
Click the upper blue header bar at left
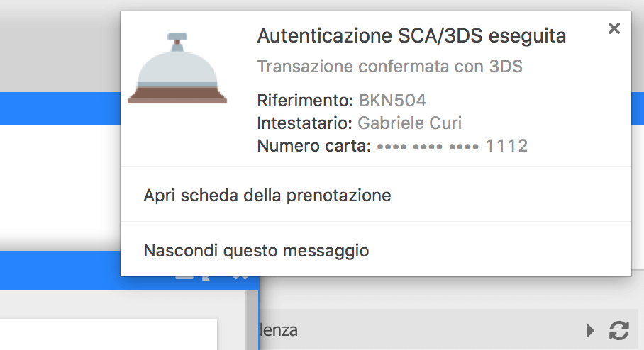click(x=60, y=108)
